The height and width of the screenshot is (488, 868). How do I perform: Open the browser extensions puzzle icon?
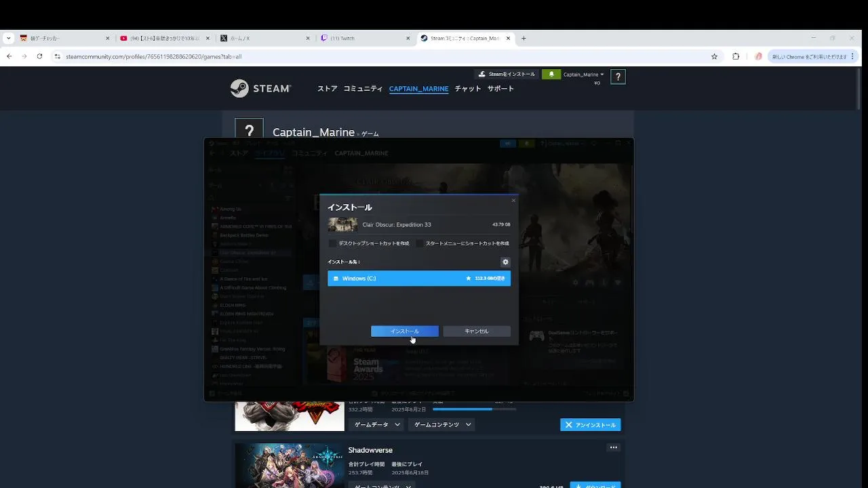coord(736,57)
